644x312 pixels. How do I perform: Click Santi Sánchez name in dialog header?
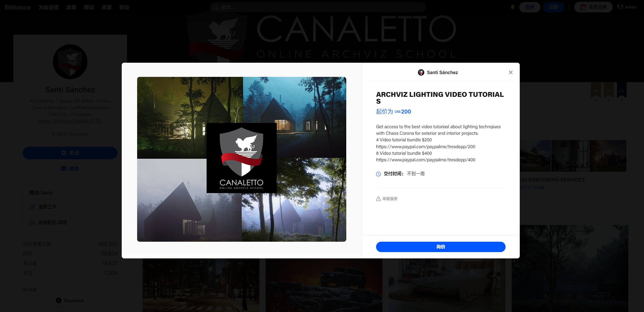coord(442,73)
